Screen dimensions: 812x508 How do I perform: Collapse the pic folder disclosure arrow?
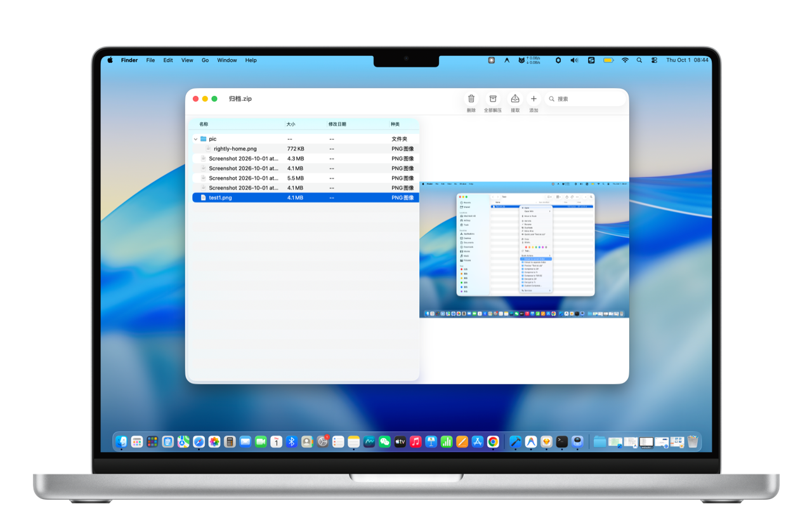[x=195, y=139]
